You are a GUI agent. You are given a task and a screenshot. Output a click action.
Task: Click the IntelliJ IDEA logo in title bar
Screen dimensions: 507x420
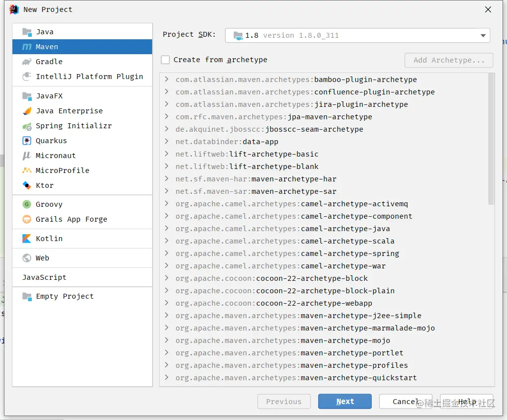tap(14, 9)
